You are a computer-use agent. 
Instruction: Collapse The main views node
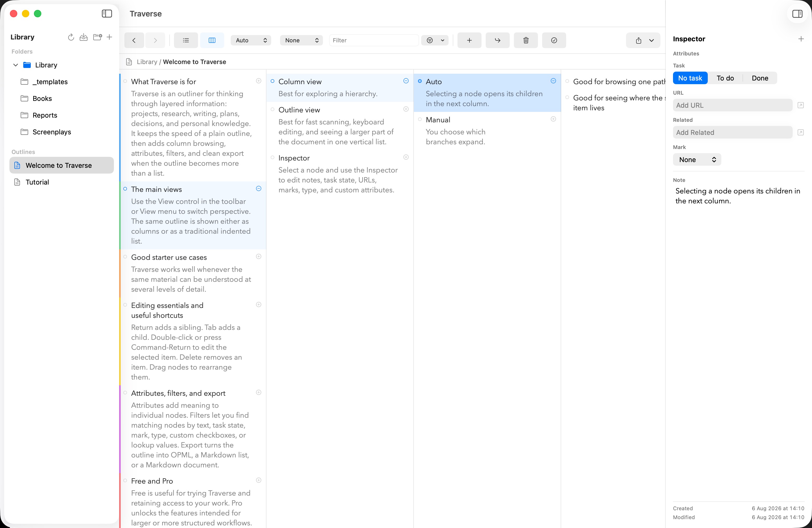[x=259, y=189]
